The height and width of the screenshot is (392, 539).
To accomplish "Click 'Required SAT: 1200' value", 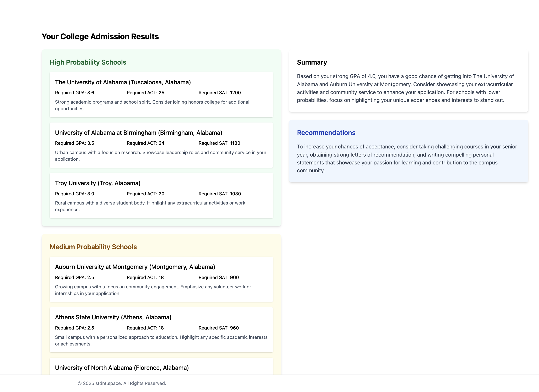I will click(220, 93).
